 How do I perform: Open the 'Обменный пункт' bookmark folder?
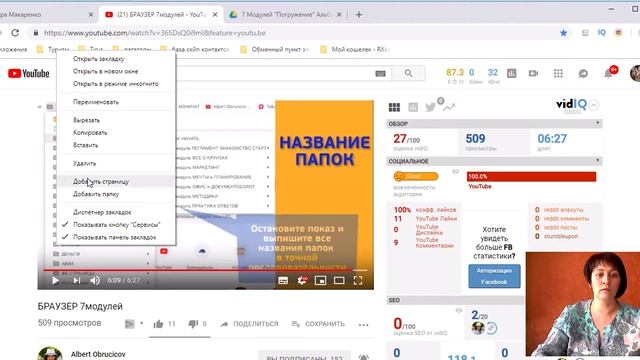(276, 49)
